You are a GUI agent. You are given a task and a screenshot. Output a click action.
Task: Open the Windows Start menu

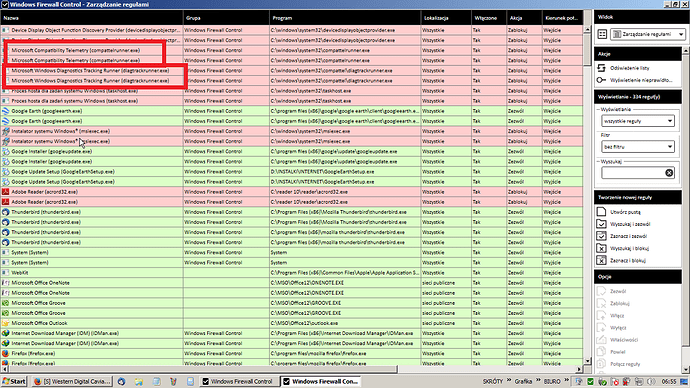coord(14,381)
